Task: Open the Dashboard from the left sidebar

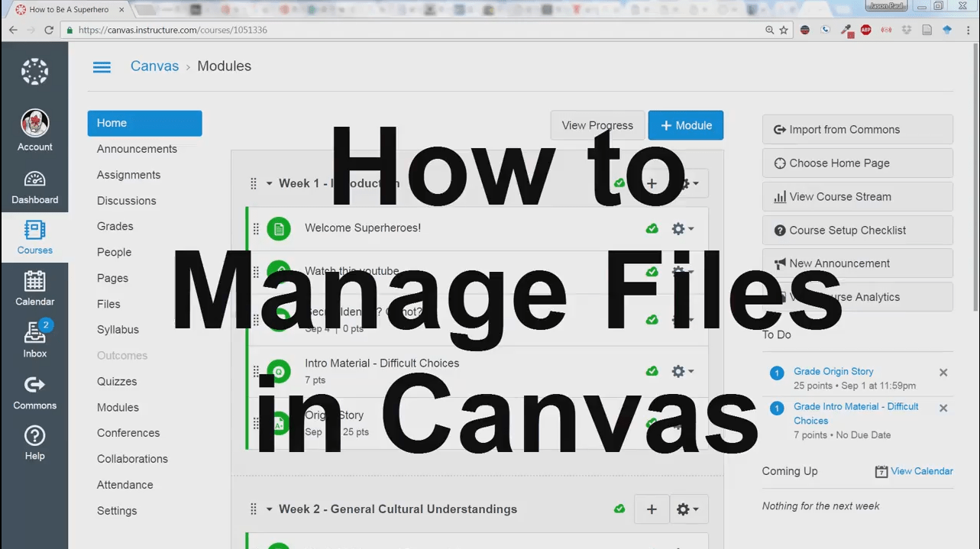Action: click(x=34, y=186)
